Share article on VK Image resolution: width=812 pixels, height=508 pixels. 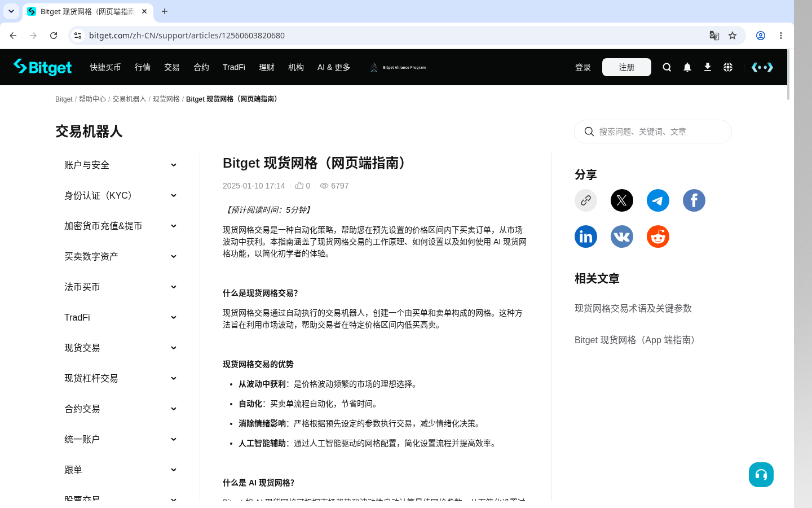click(622, 237)
